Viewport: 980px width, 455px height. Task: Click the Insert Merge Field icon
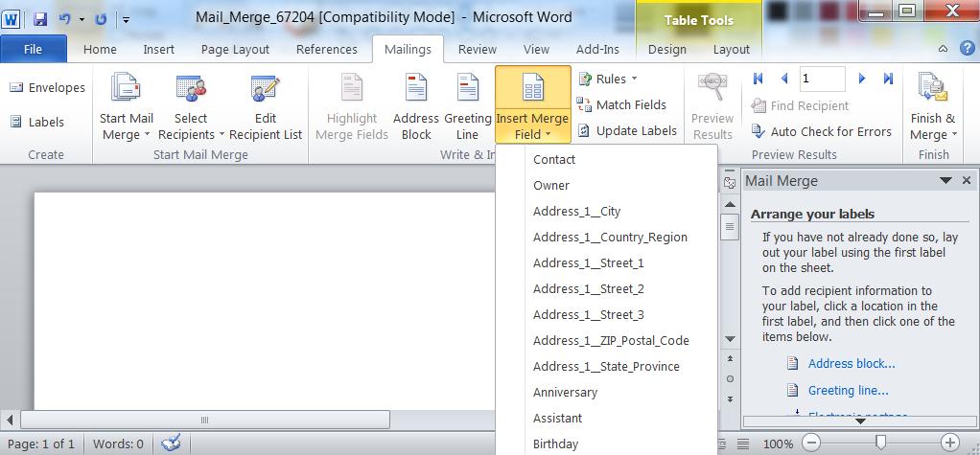pos(532,87)
